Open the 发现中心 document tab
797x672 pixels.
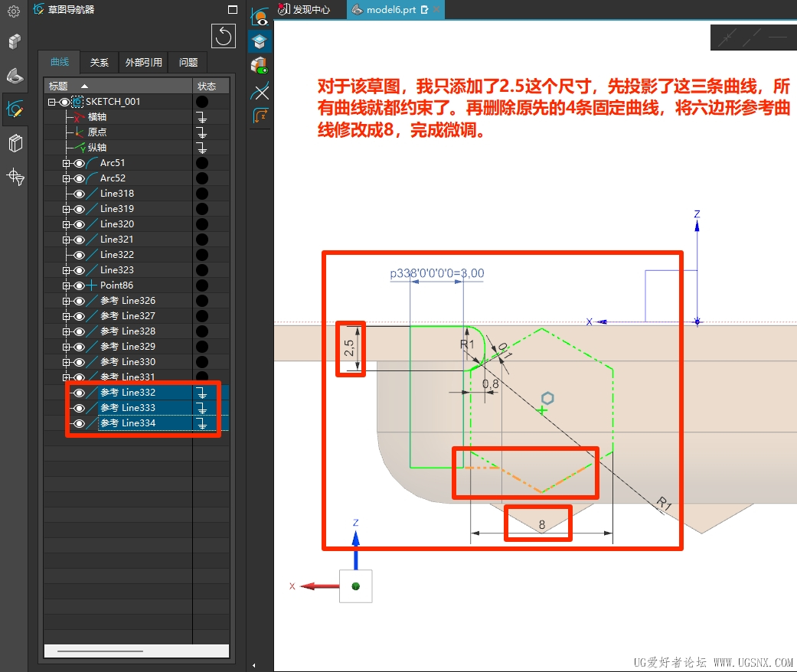tap(304, 10)
